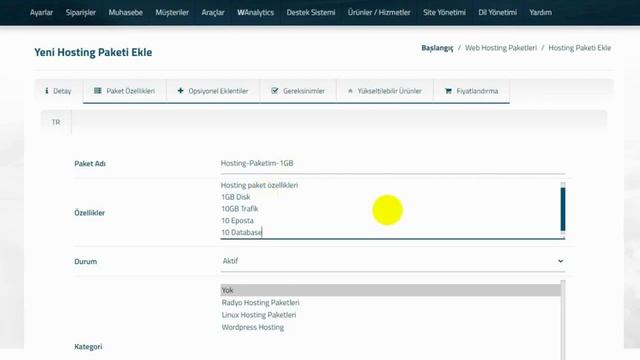Go to Web Hosting Paketleri breadcrumb
Screen dimensions: 640x360
click(x=501, y=48)
